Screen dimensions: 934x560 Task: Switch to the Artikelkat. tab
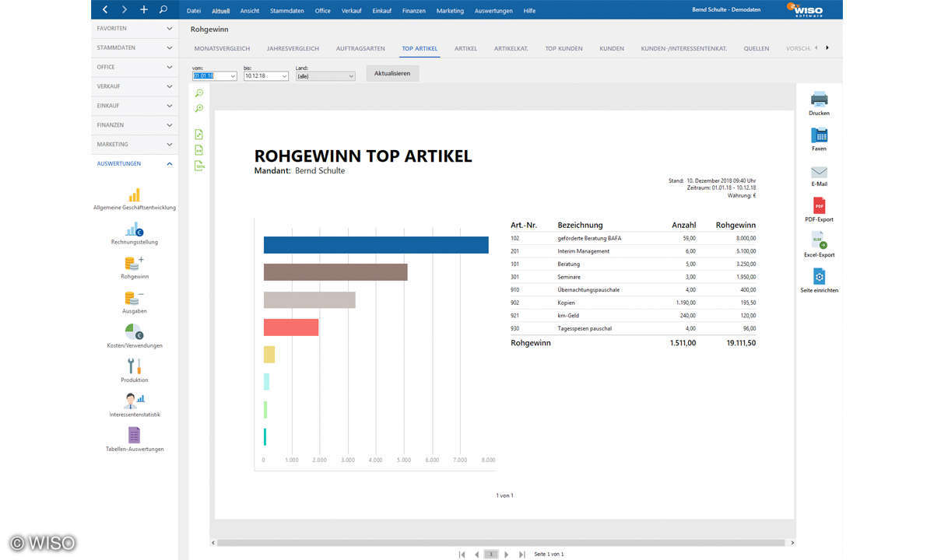tap(511, 48)
